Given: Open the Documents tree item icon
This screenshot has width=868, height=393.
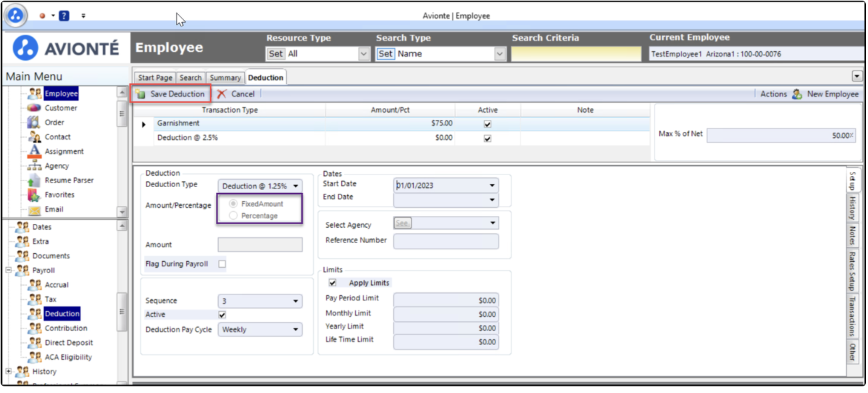Looking at the screenshot, I should (22, 256).
